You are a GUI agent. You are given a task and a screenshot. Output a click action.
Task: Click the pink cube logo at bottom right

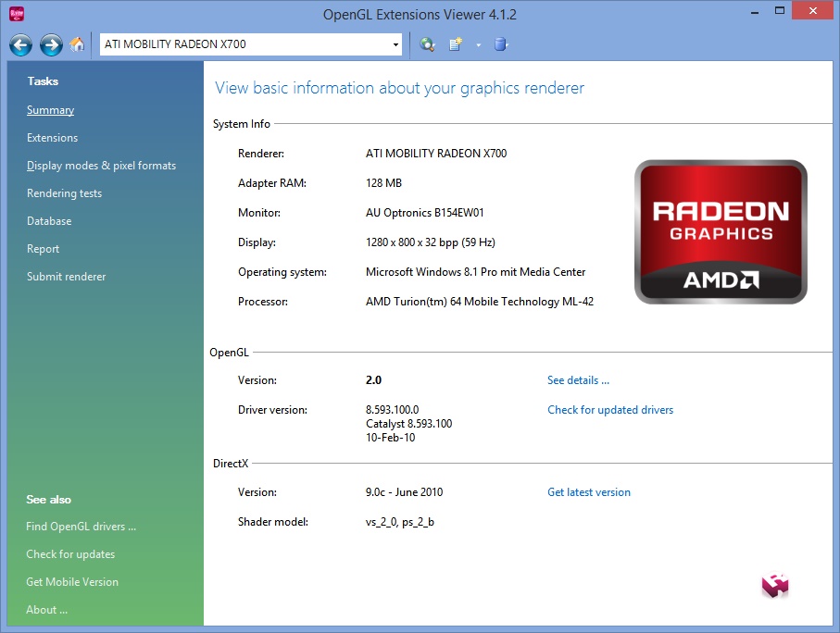pyautogui.click(x=775, y=585)
